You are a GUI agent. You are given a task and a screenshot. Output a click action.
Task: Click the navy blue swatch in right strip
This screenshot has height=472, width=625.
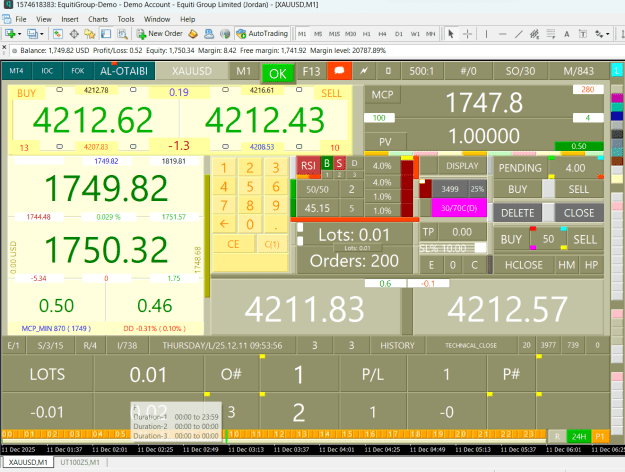tap(617, 116)
